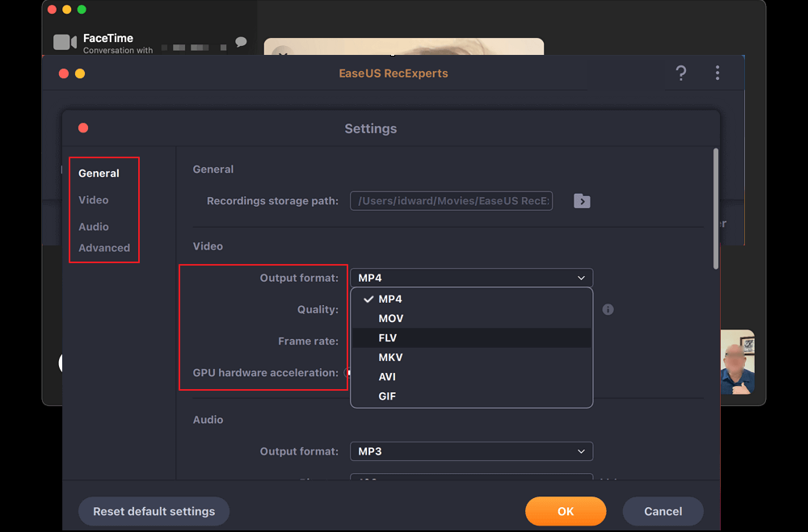
Task: Click the FaceTime message bubble icon
Action: (x=241, y=42)
